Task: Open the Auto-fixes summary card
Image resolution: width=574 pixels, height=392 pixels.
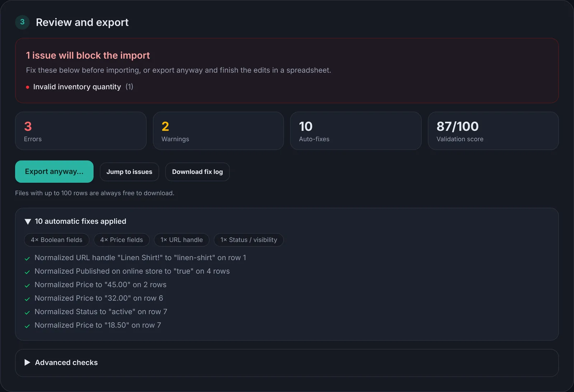Action: [356, 131]
